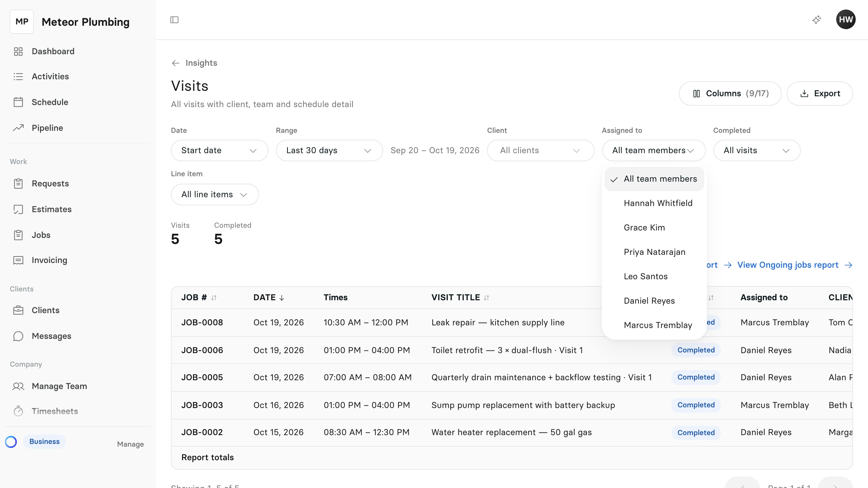Export the visits report

tap(820, 94)
